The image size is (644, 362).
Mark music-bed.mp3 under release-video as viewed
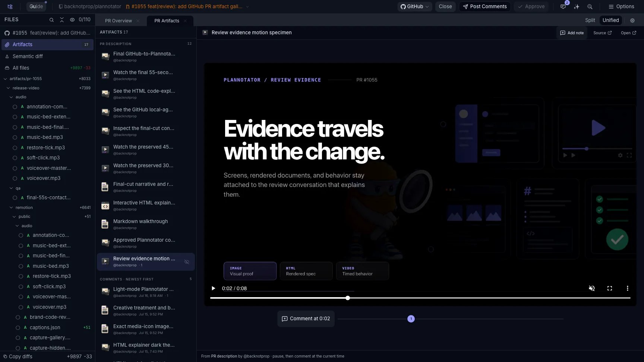coord(15,137)
